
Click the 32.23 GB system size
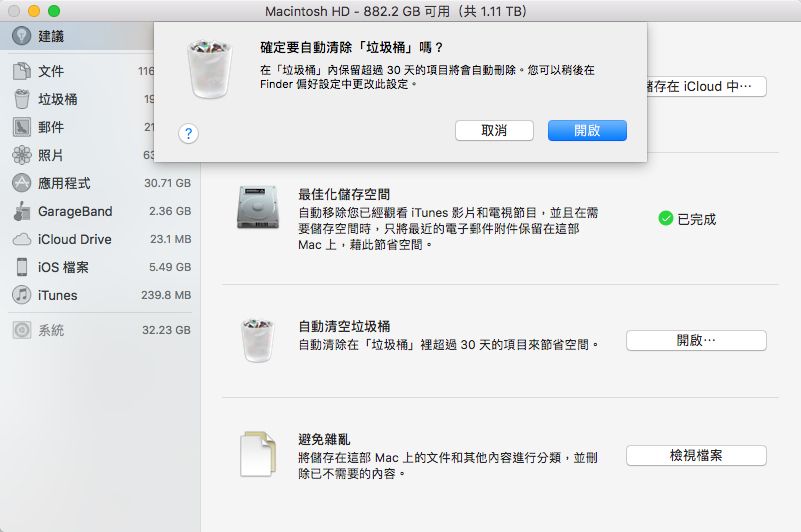[x=167, y=330]
